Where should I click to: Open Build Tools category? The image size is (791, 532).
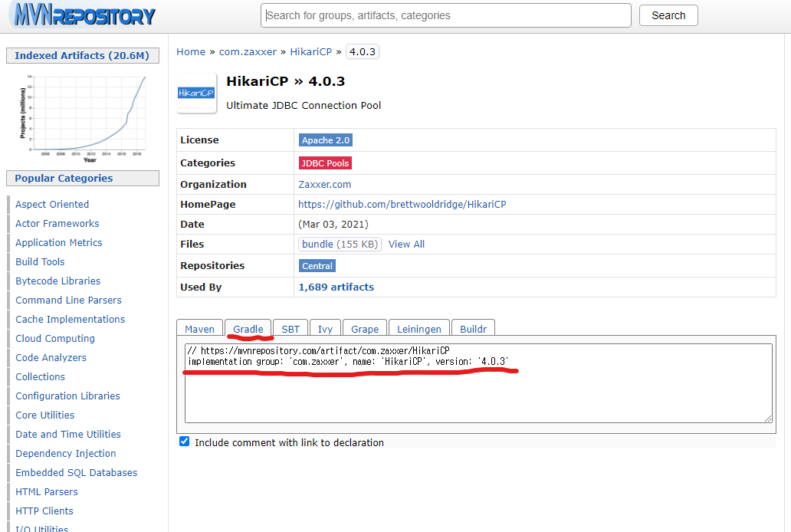(40, 261)
